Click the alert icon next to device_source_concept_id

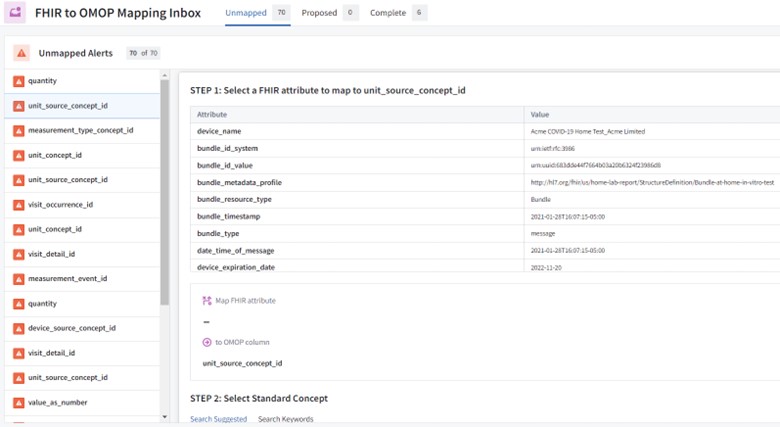point(18,328)
